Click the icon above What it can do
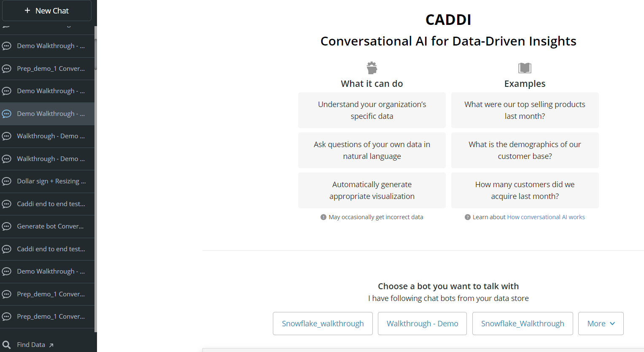The image size is (644, 352). point(372,67)
